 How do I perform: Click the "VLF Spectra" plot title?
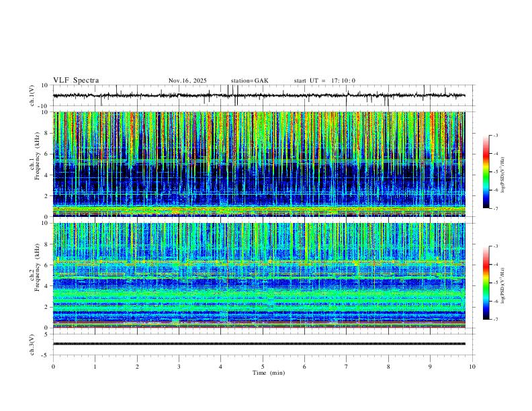tap(76, 81)
